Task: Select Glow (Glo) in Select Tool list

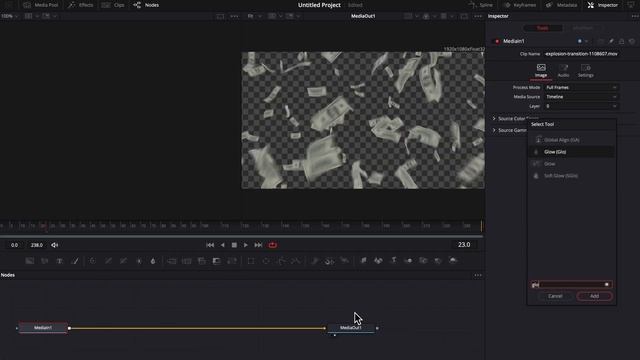Action: (x=571, y=152)
